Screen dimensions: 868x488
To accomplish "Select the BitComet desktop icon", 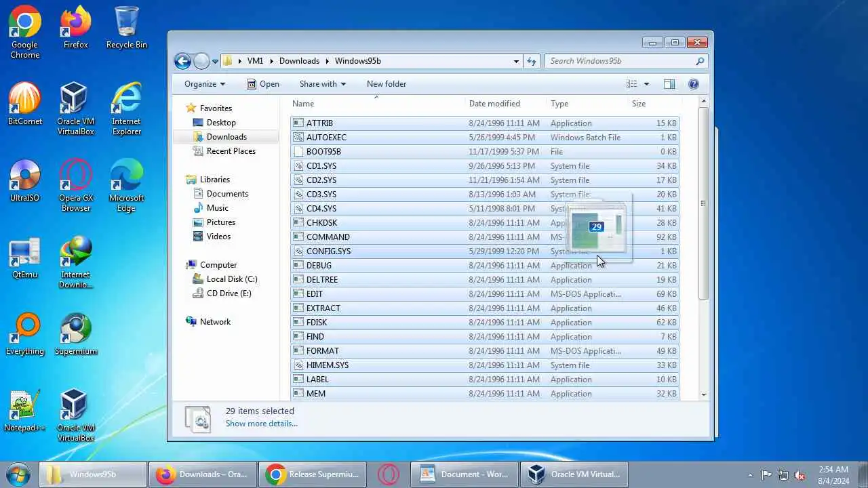I will pyautogui.click(x=24, y=105).
